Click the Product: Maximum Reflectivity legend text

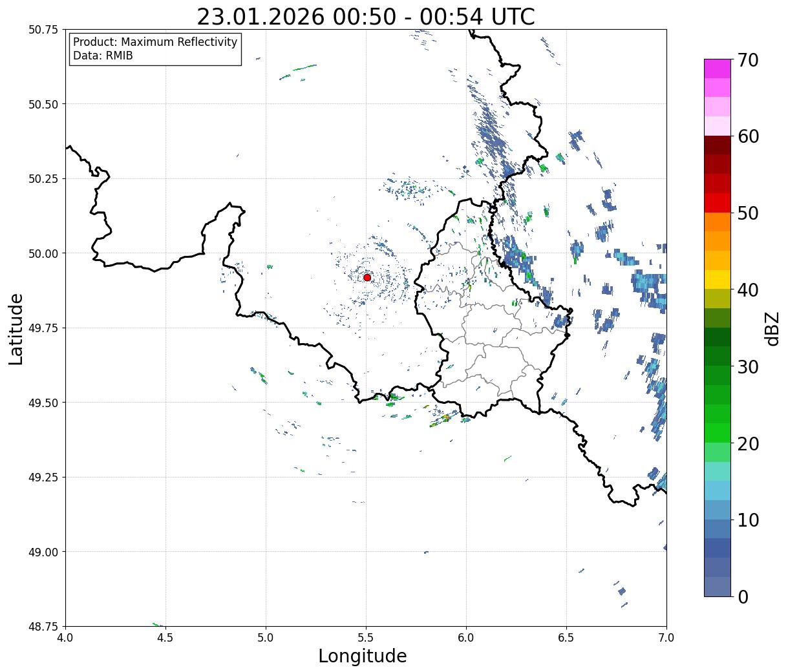(x=155, y=42)
